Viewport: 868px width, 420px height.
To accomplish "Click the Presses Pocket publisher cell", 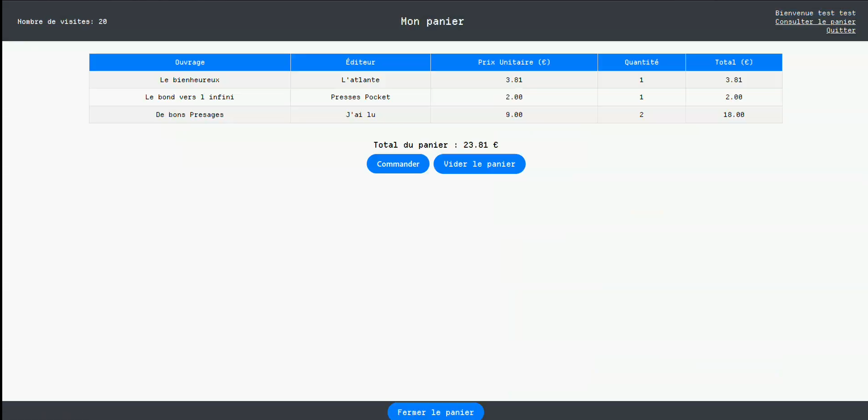I will [x=360, y=97].
